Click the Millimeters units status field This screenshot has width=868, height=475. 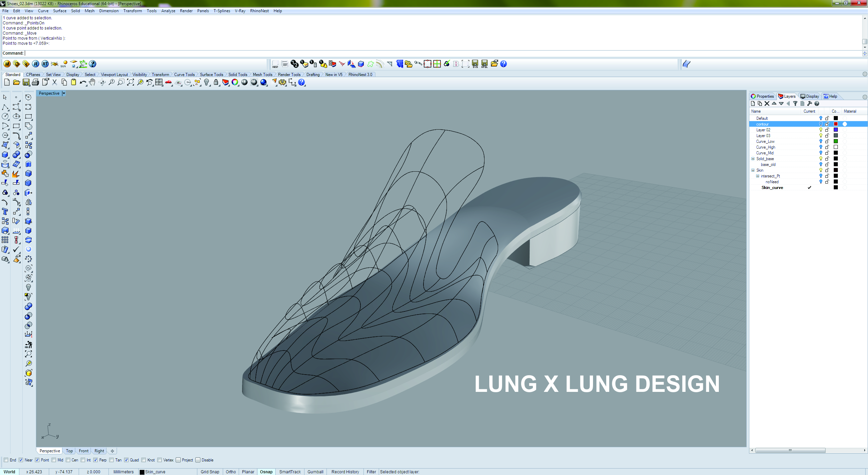123,472
